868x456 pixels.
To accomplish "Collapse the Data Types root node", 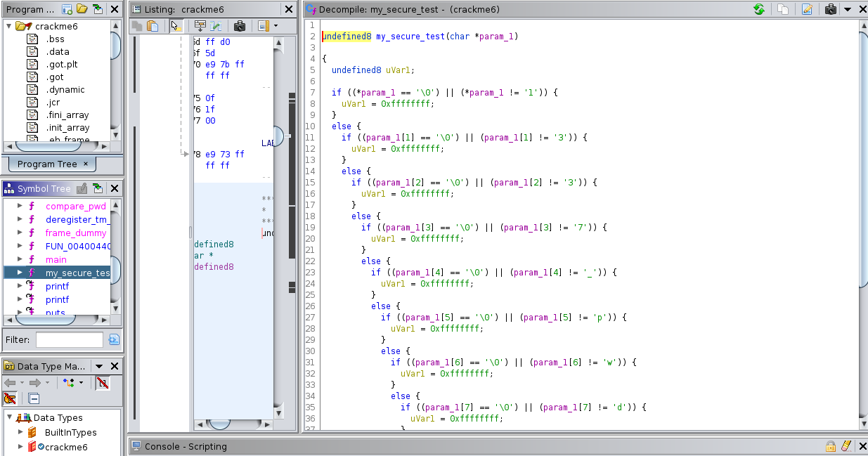I will coord(9,417).
